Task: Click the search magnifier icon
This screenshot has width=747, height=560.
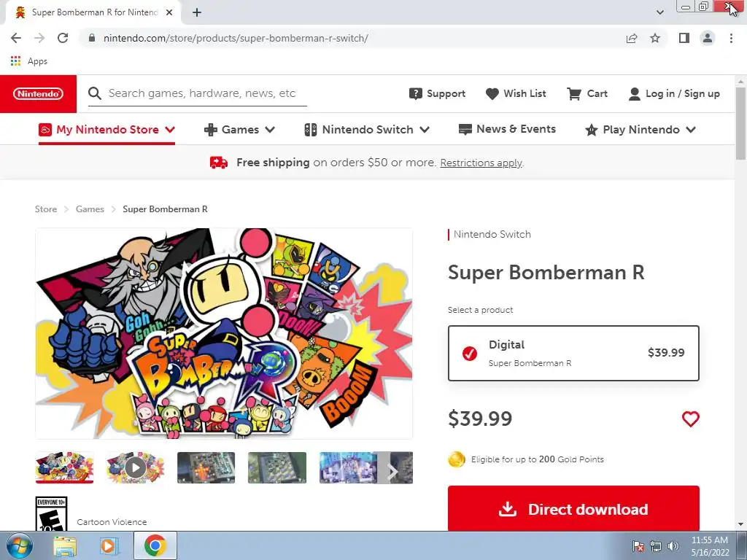Action: pyautogui.click(x=95, y=93)
